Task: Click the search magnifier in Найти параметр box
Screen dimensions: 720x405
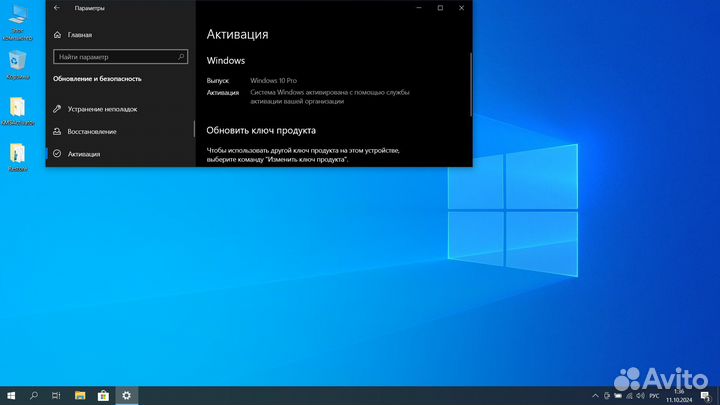Action: [181, 57]
